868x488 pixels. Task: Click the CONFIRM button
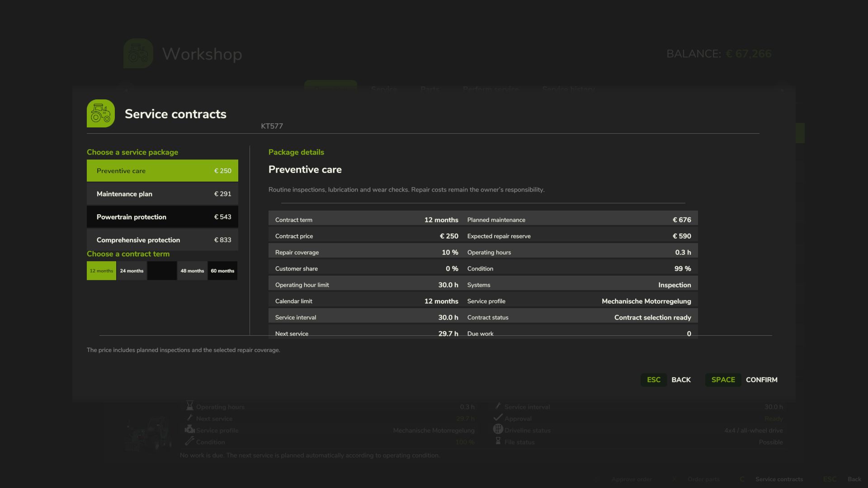tap(761, 380)
